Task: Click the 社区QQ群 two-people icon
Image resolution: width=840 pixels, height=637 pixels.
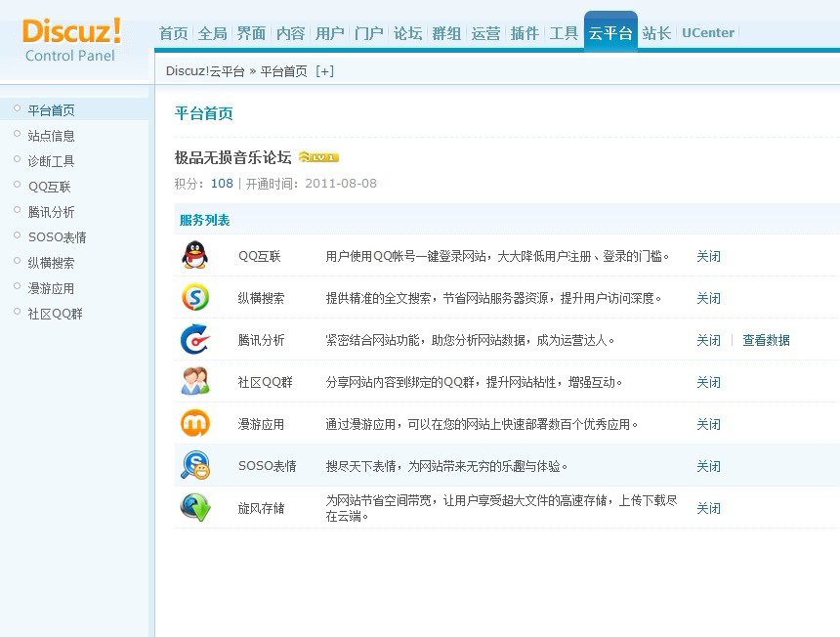Action: [195, 381]
